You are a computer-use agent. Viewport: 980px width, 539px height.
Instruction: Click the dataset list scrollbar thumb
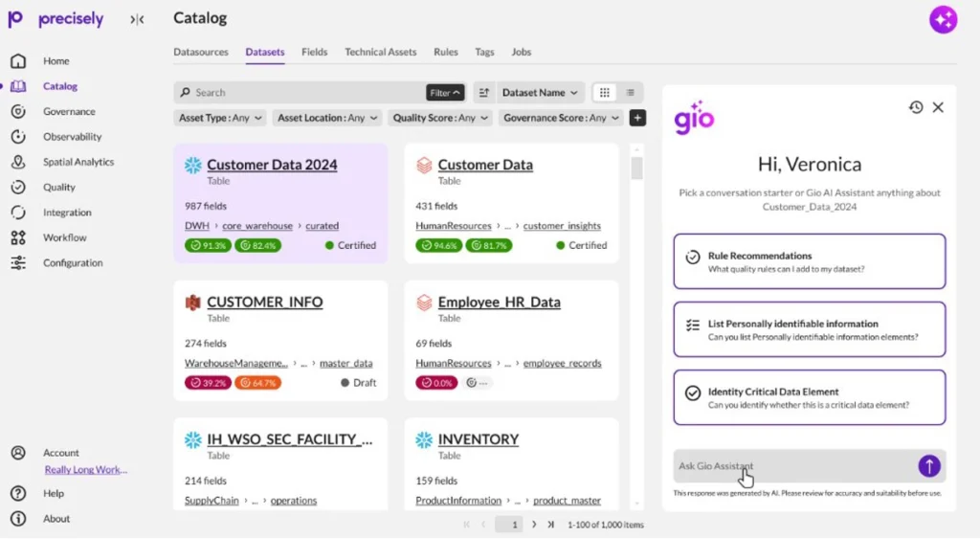coord(636,168)
